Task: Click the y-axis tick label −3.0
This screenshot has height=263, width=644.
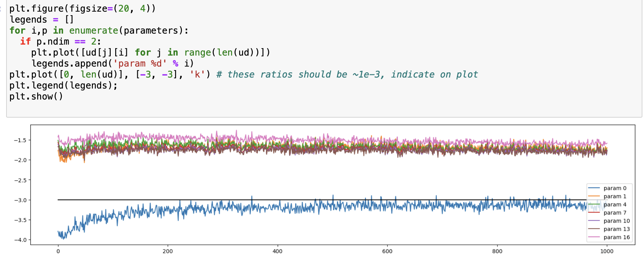Action: click(20, 200)
